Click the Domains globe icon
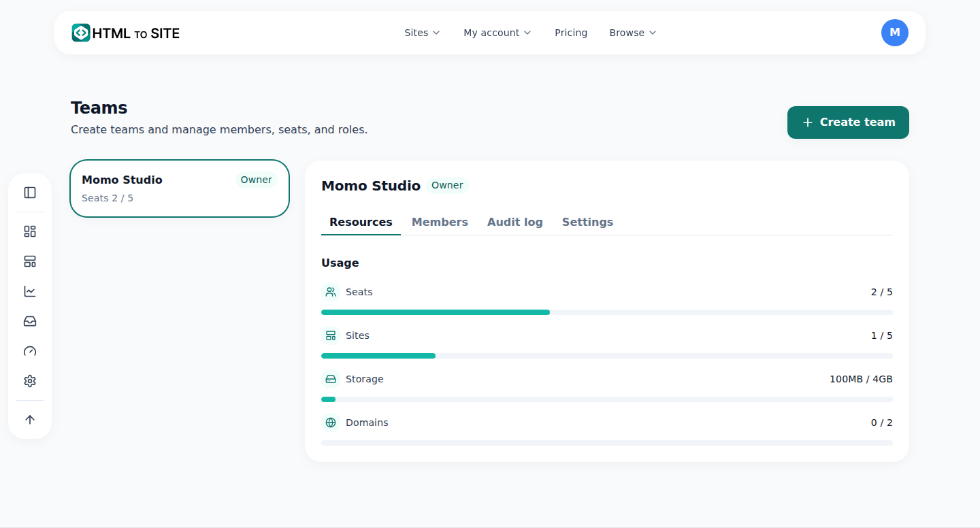 (331, 423)
